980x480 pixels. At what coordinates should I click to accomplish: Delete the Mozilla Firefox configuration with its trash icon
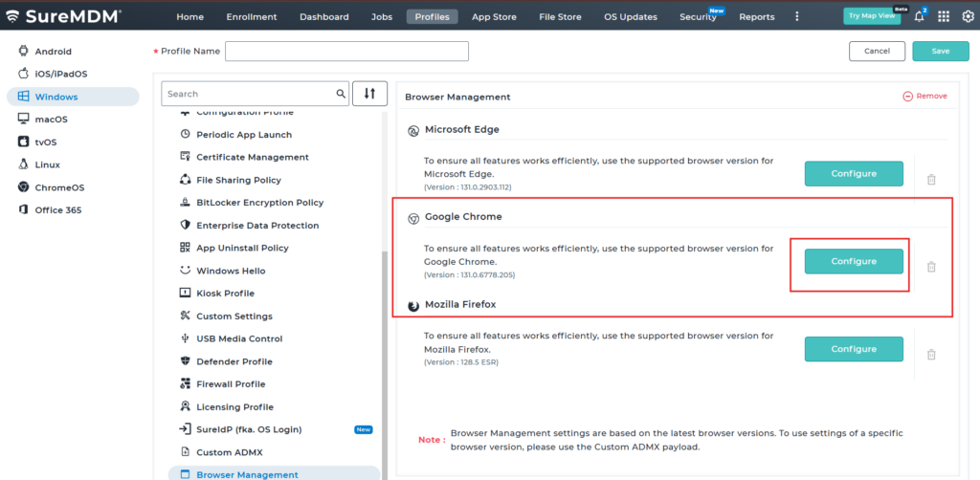click(931, 354)
